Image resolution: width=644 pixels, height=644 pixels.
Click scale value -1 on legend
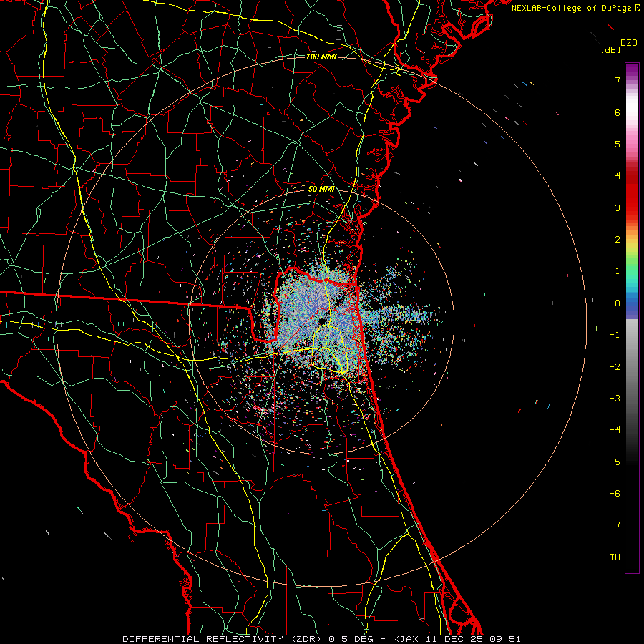coord(615,335)
